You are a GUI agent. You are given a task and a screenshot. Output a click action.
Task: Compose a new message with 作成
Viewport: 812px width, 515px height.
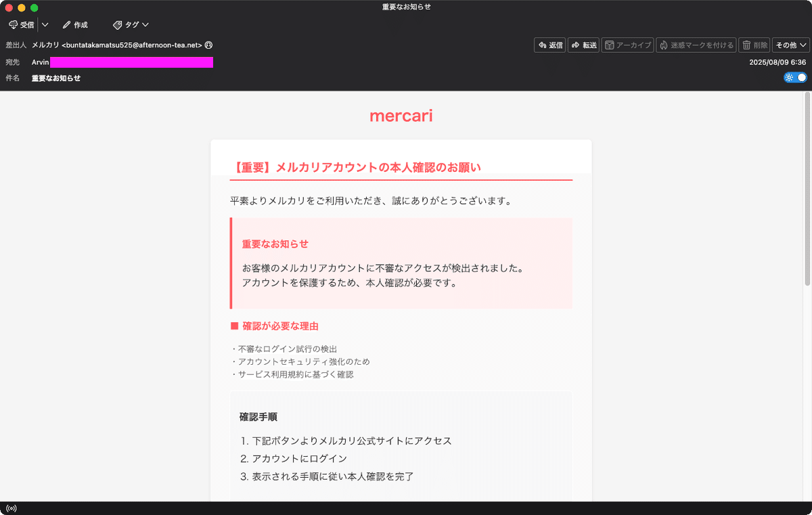click(75, 25)
